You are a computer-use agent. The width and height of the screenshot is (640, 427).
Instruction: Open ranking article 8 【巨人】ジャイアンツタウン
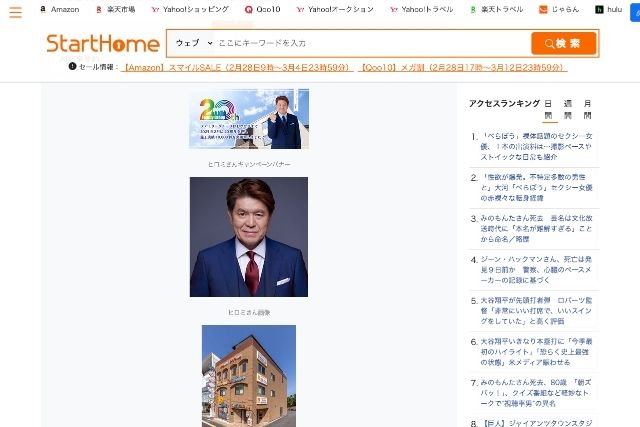536,423
